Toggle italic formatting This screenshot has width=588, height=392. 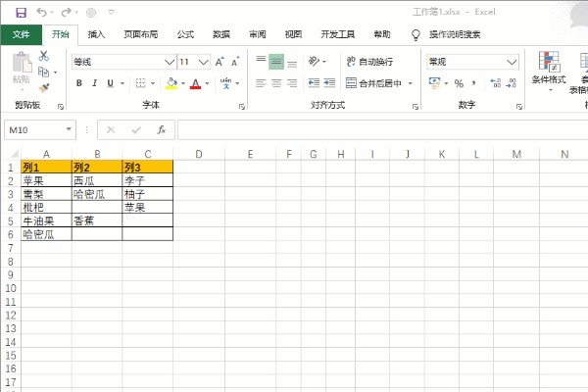[94, 83]
